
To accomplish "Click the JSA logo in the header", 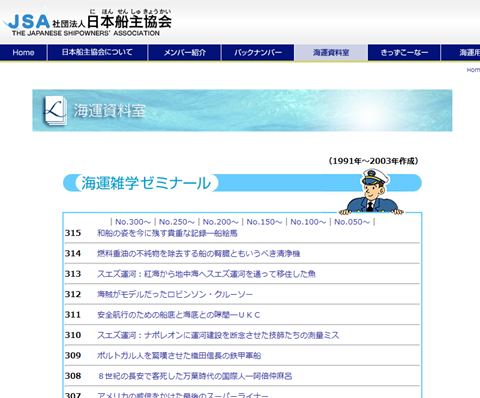I will click(87, 22).
